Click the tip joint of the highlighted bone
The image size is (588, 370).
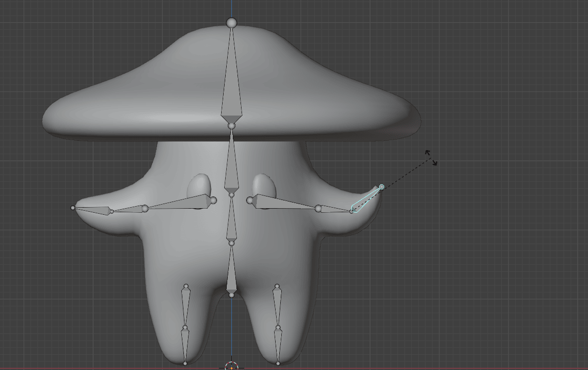[382, 187]
